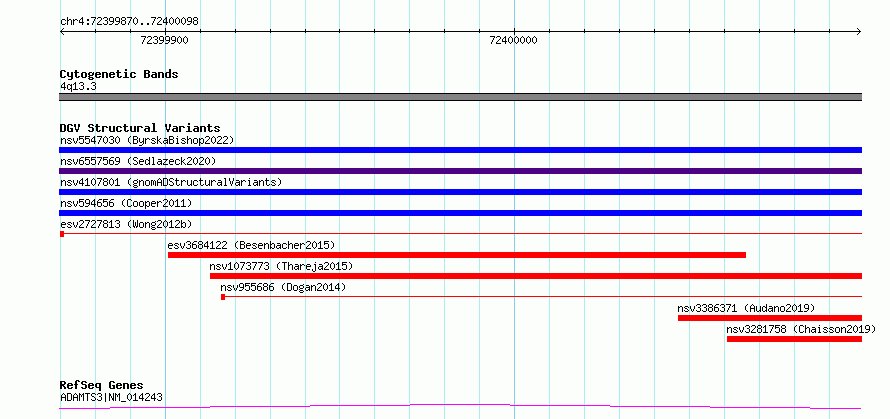The height and width of the screenshot is (419, 890).
Task: Click the label nsv1073773 (Thareja2015)
Action: [282, 266]
